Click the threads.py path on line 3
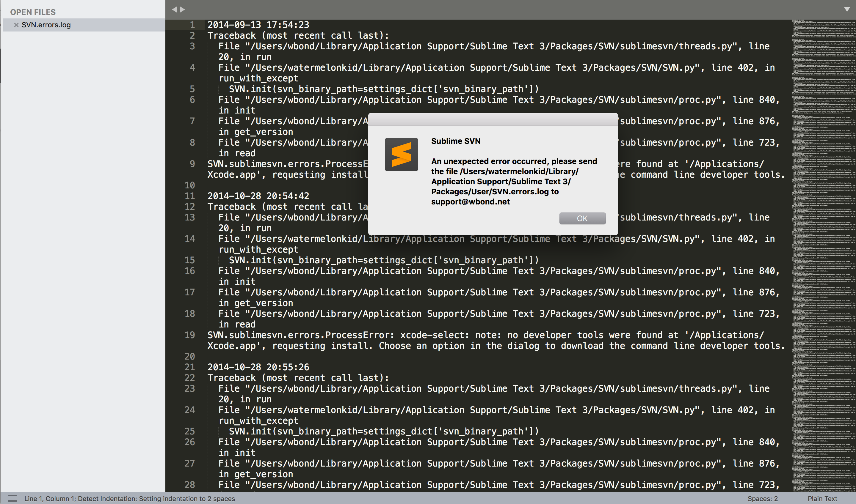The width and height of the screenshot is (856, 504). coord(493,46)
